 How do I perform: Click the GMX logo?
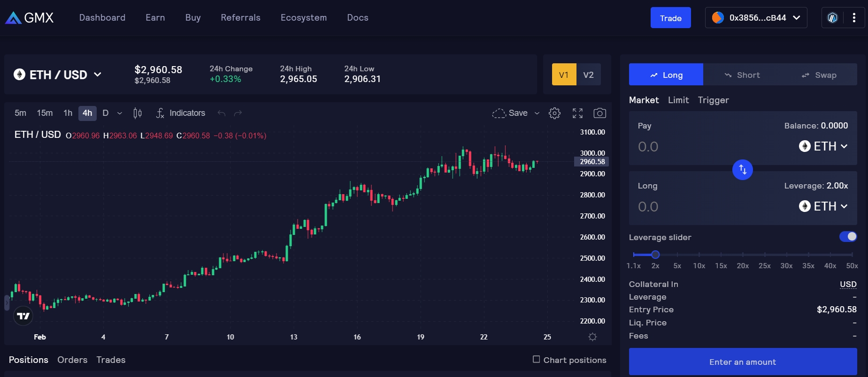click(x=30, y=18)
